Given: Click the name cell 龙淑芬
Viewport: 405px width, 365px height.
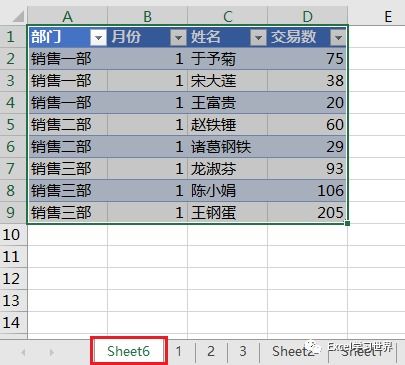Looking at the screenshot, I should click(227, 169).
